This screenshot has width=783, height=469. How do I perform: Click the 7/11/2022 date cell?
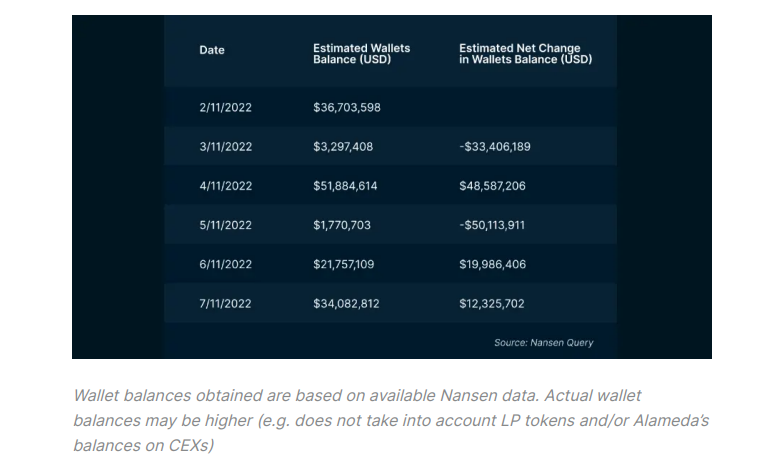pyautogui.click(x=225, y=303)
